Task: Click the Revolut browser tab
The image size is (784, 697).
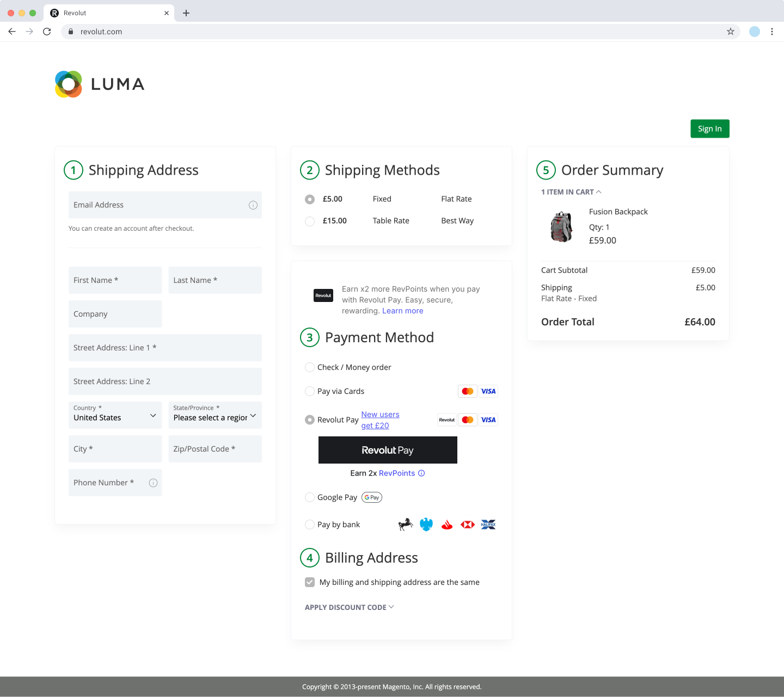Action: point(109,13)
